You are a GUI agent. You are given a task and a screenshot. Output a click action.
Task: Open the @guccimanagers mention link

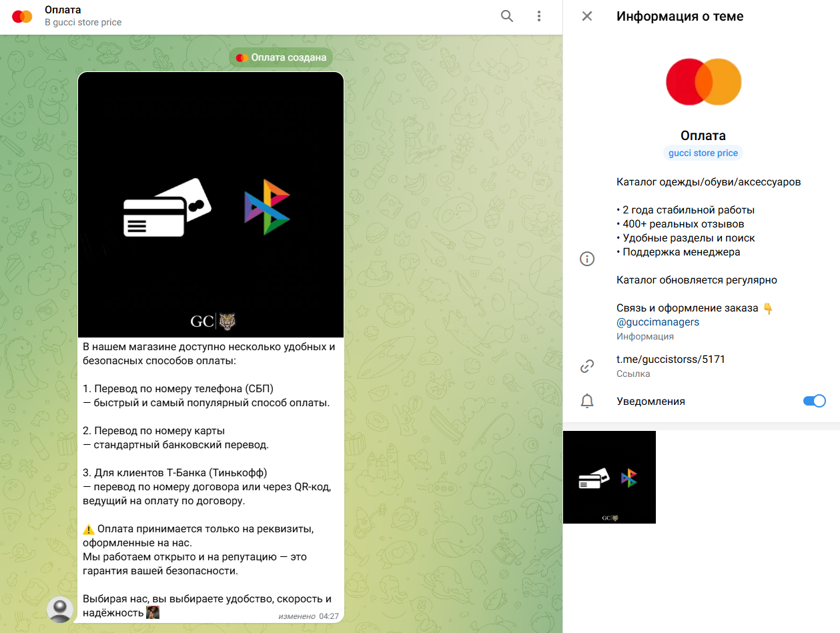[x=658, y=322]
